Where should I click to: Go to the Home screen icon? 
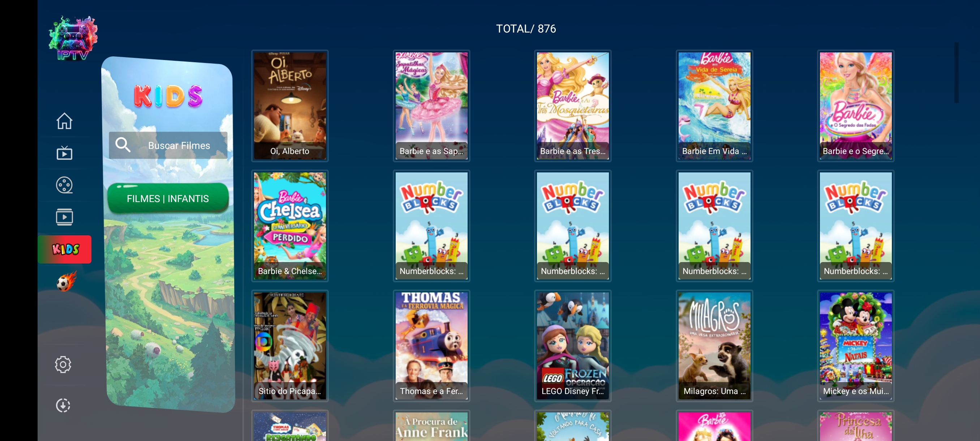pyautogui.click(x=64, y=121)
